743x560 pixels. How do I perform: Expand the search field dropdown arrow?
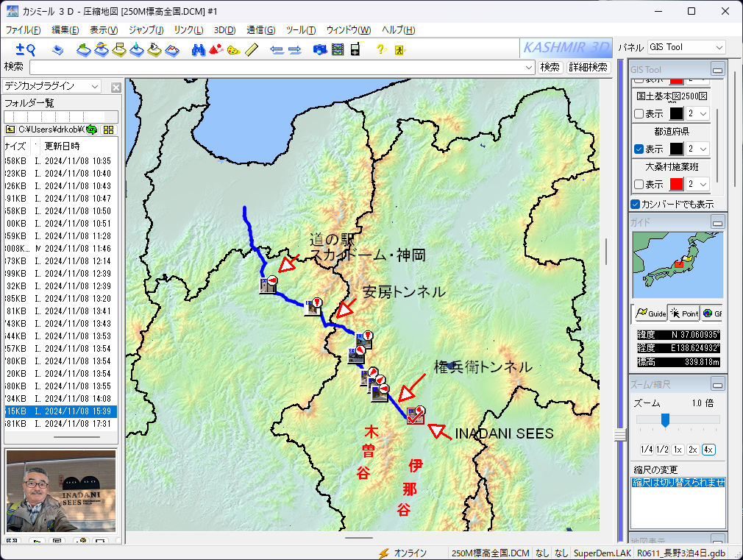click(x=529, y=68)
